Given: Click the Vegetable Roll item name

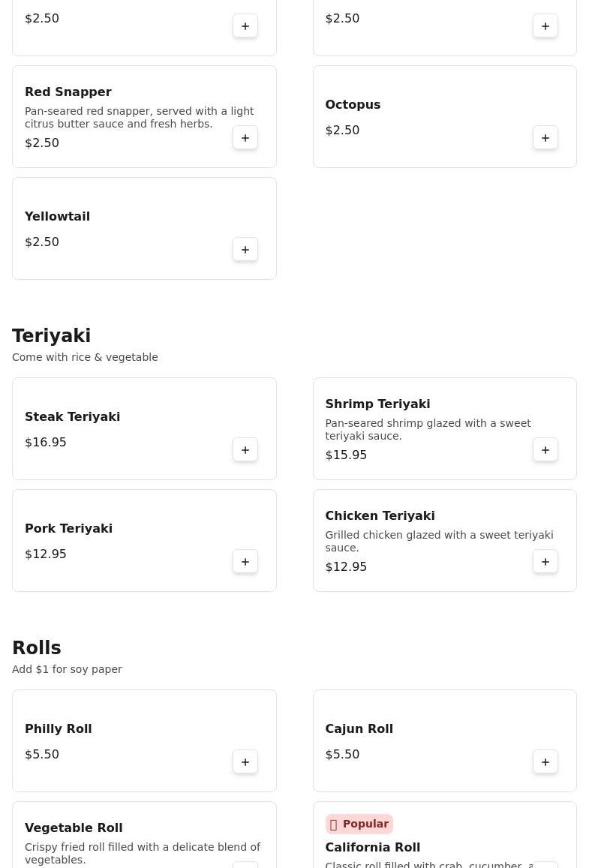Looking at the screenshot, I should pos(74,827).
